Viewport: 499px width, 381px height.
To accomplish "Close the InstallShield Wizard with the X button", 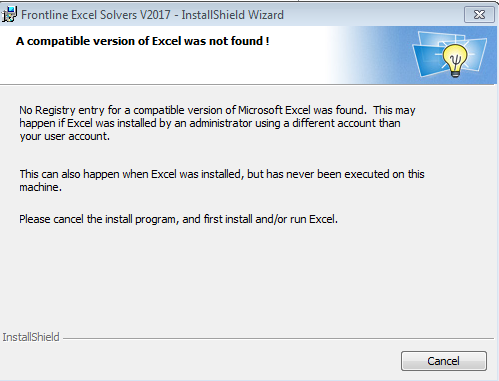I will [479, 15].
